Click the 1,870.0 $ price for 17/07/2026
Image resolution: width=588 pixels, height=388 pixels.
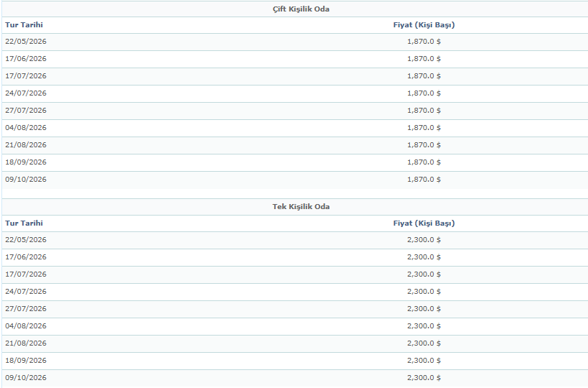(424, 76)
